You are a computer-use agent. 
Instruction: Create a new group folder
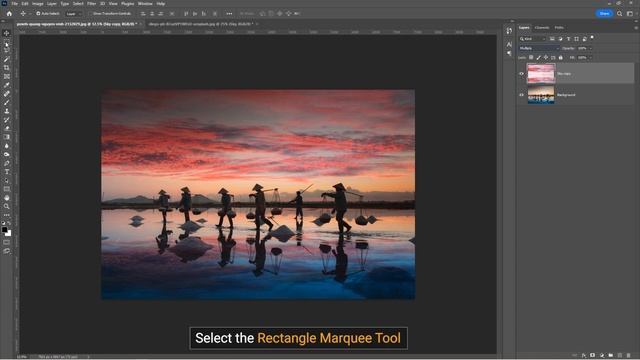[611, 356]
